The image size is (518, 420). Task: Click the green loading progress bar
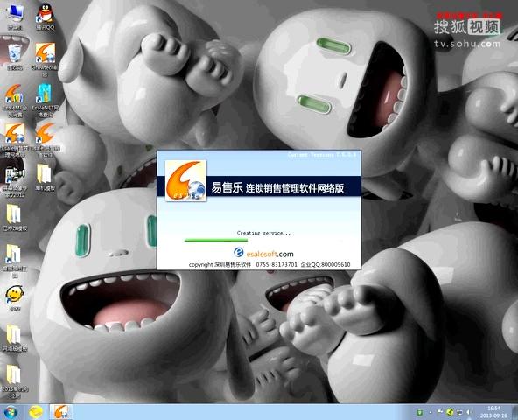(x=216, y=241)
